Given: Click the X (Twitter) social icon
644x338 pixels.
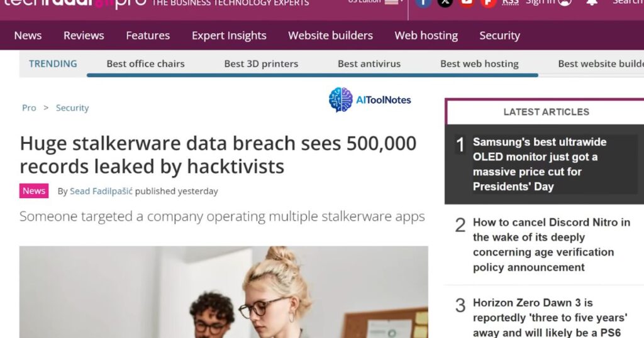Looking at the screenshot, I should click(x=445, y=2).
